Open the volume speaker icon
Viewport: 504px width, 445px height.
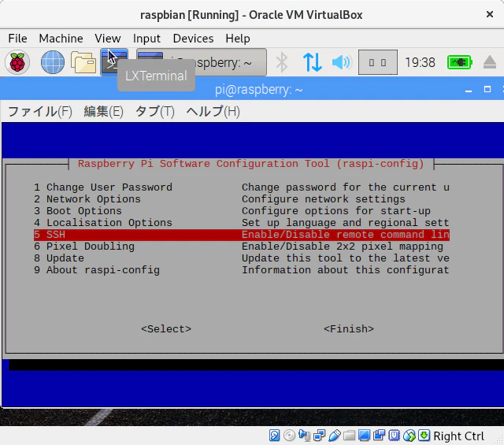coord(342,62)
